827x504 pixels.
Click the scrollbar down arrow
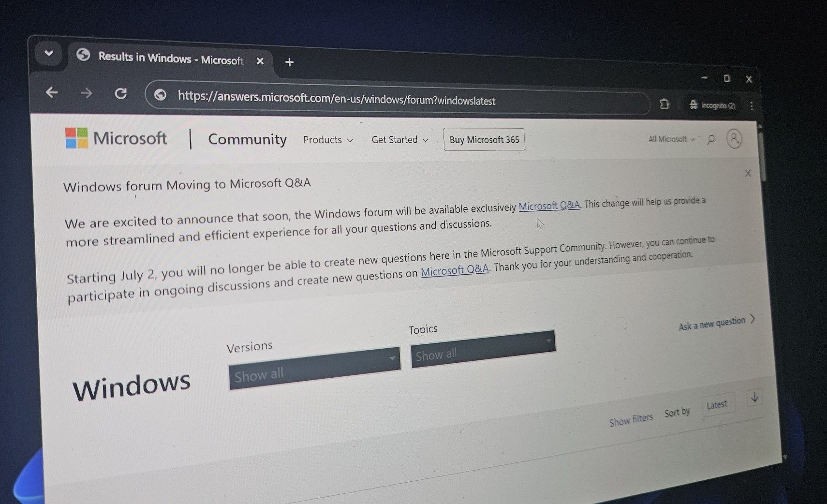coord(784,457)
